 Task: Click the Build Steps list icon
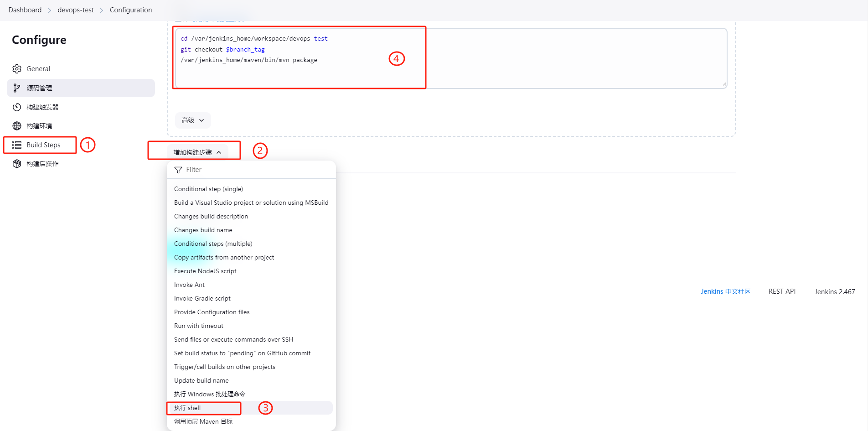click(x=17, y=145)
